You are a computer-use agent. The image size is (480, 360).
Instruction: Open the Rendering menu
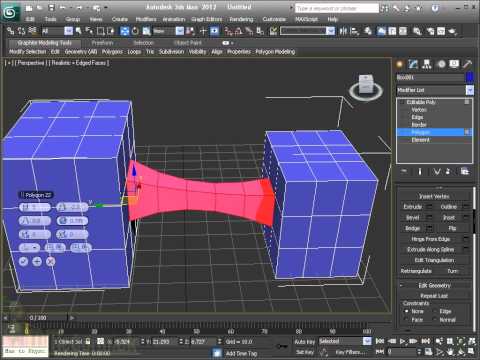click(x=241, y=19)
